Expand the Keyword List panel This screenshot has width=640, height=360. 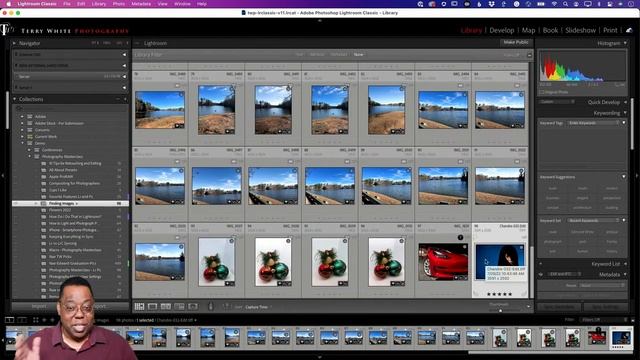tap(625, 264)
